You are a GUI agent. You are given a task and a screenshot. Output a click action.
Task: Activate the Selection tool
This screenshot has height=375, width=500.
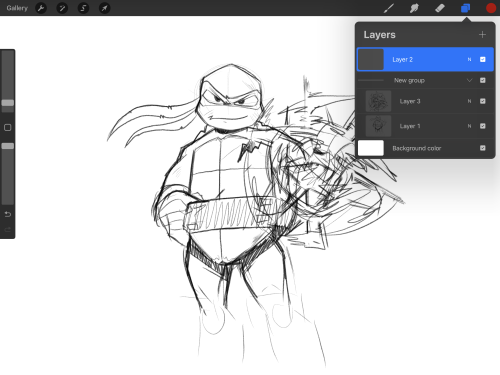pyautogui.click(x=83, y=8)
